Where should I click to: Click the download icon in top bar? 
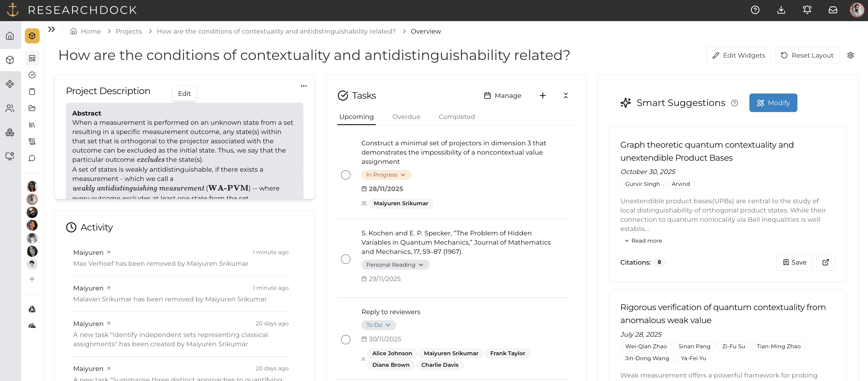781,10
